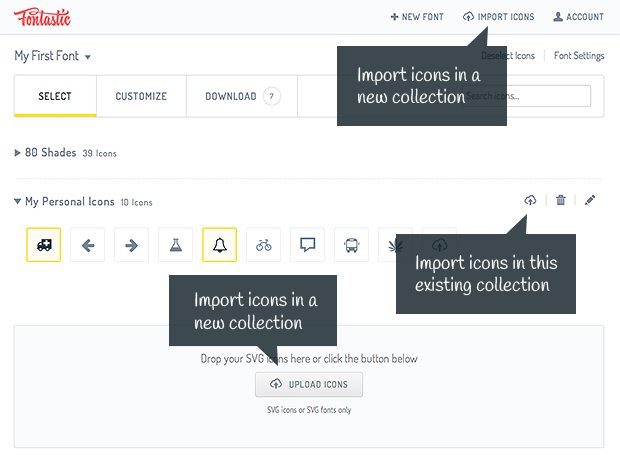Deselect the highlighted bell icon tile
The height and width of the screenshot is (465, 620).
pyautogui.click(x=219, y=245)
